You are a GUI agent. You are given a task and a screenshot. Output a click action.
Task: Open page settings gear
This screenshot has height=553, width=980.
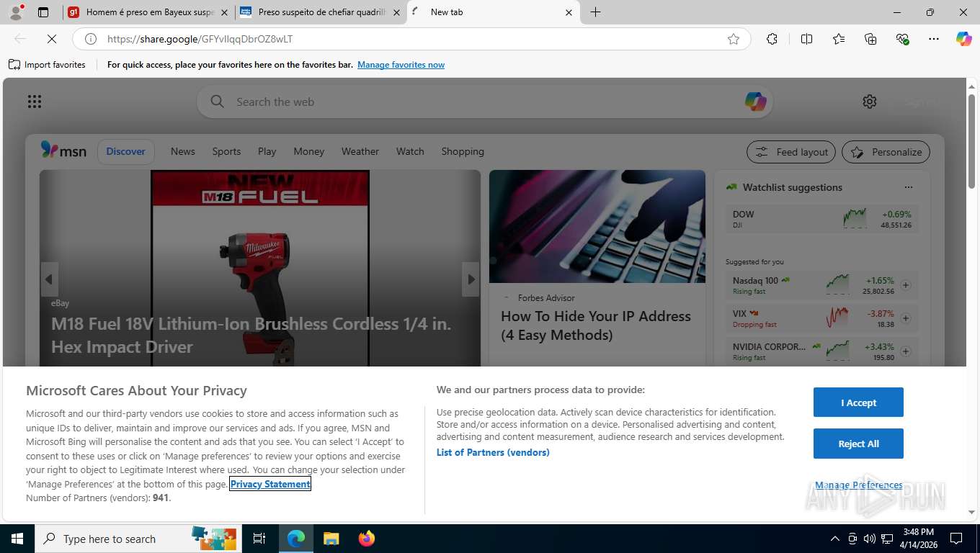[870, 102]
